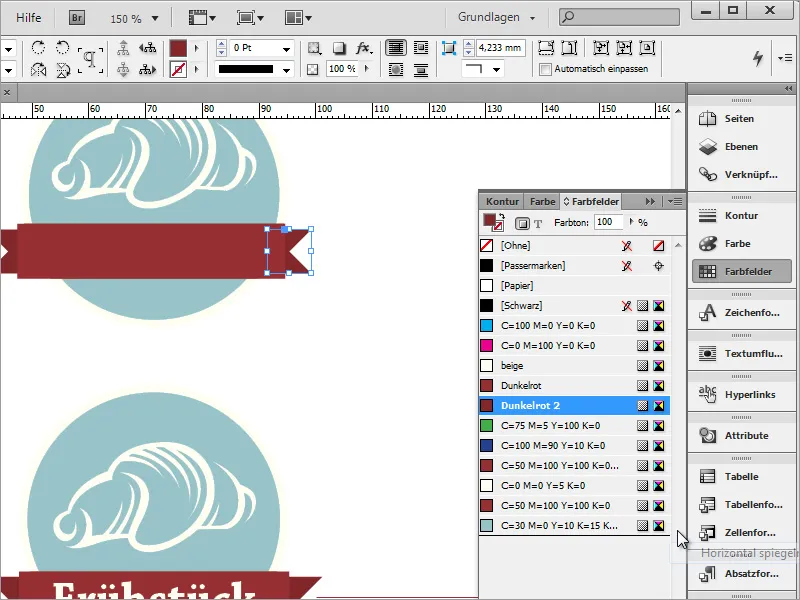800x600 pixels.
Task: Flip horizontally icon in control bar
Action: 38,70
